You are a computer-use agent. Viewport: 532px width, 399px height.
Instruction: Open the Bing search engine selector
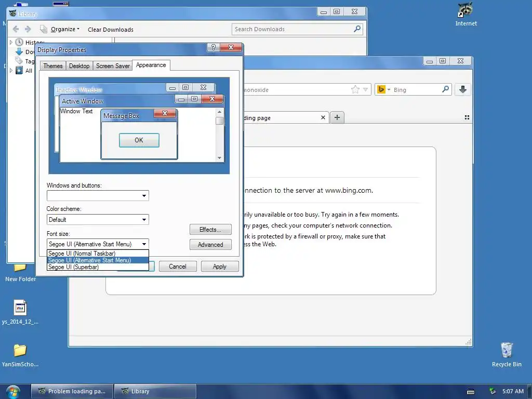click(383, 89)
